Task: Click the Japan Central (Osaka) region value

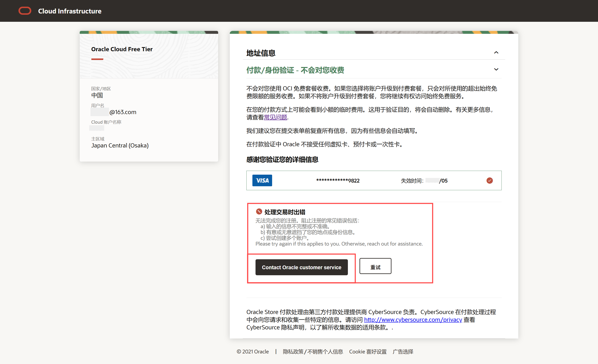Action: tap(120, 146)
